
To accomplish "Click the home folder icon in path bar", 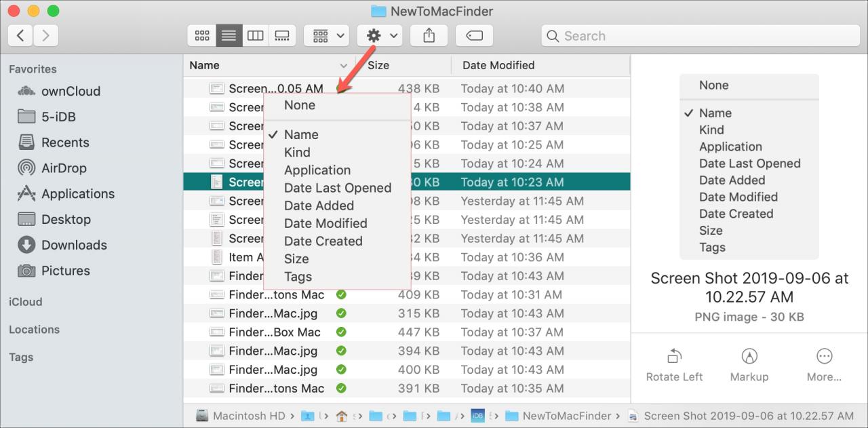I will [x=342, y=416].
